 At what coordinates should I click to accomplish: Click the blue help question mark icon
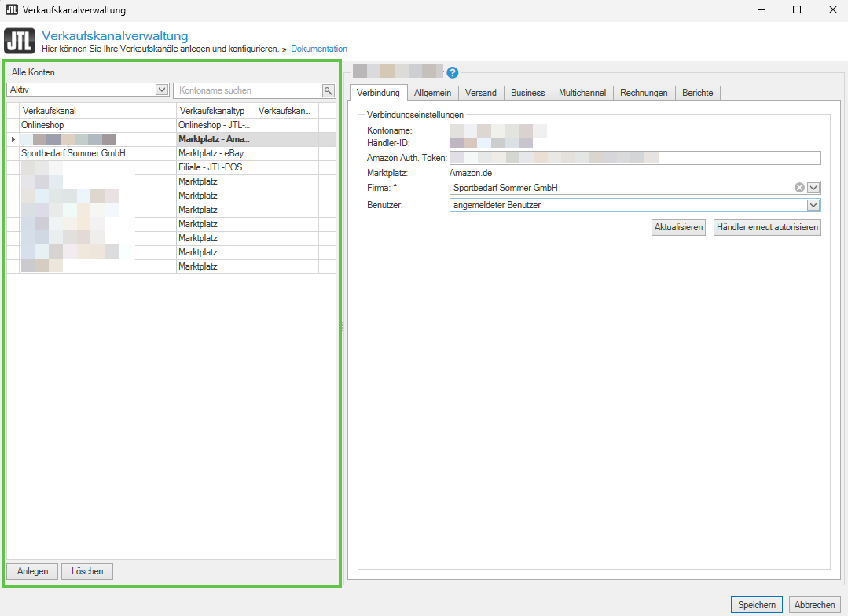(453, 72)
